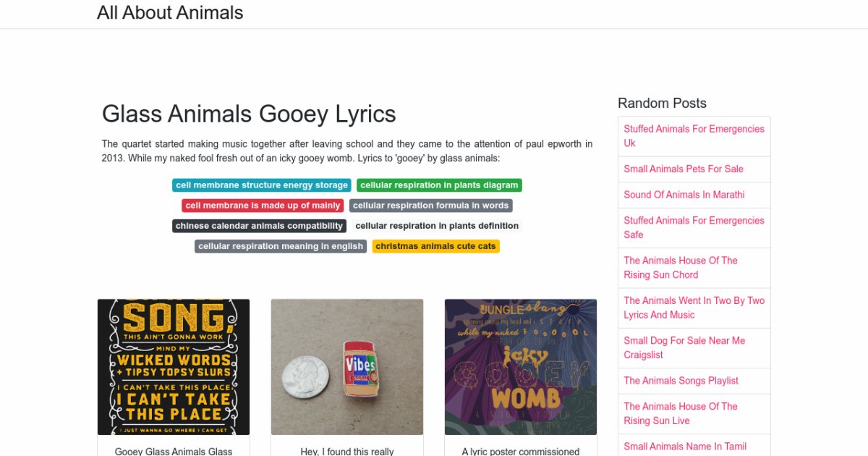Viewport: 868px width, 456px height.
Task: Open the cell membrane structure energy storage tag
Action: coord(261,185)
